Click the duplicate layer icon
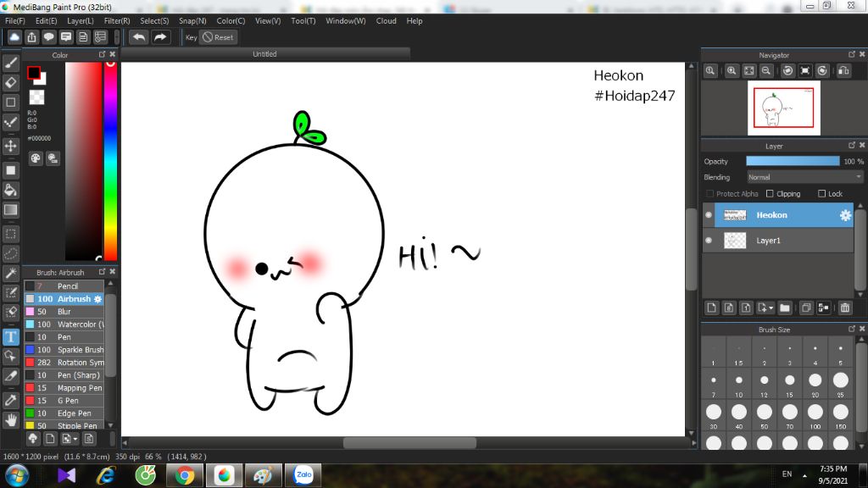The image size is (868, 488). tap(806, 308)
